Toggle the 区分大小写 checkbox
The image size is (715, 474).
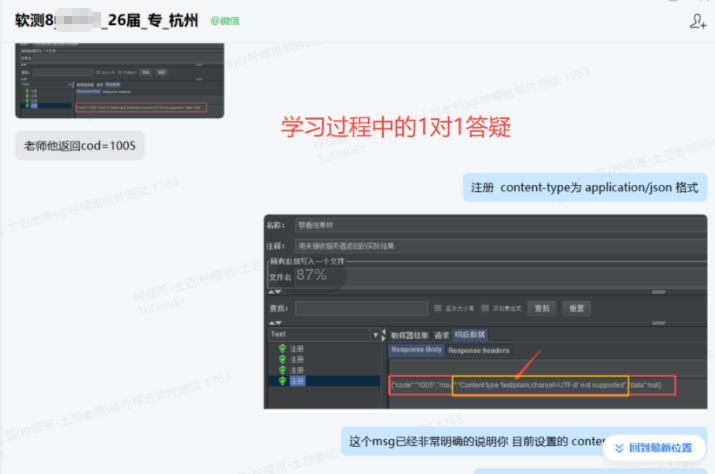(437, 308)
